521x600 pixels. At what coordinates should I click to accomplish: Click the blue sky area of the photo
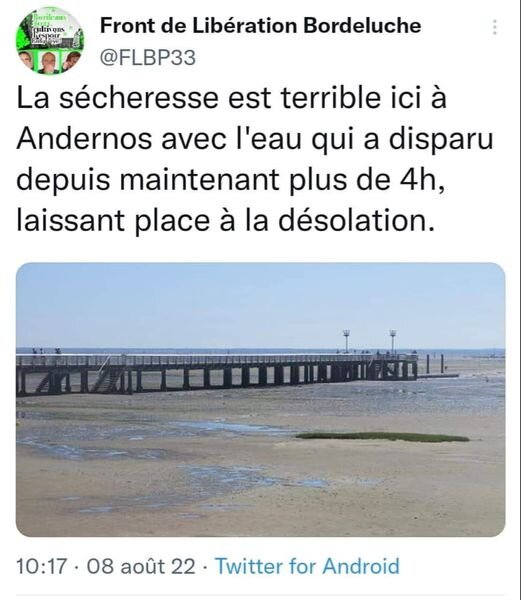[260, 302]
